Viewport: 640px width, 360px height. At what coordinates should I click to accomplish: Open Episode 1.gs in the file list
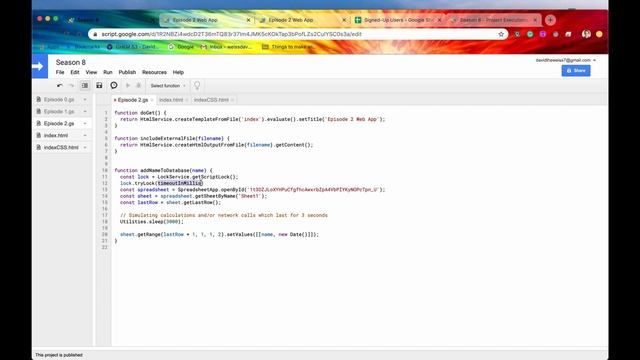tap(59, 111)
